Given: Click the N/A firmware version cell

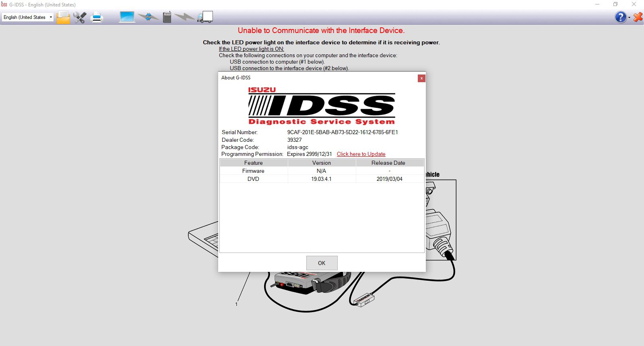Looking at the screenshot, I should 322,171.
